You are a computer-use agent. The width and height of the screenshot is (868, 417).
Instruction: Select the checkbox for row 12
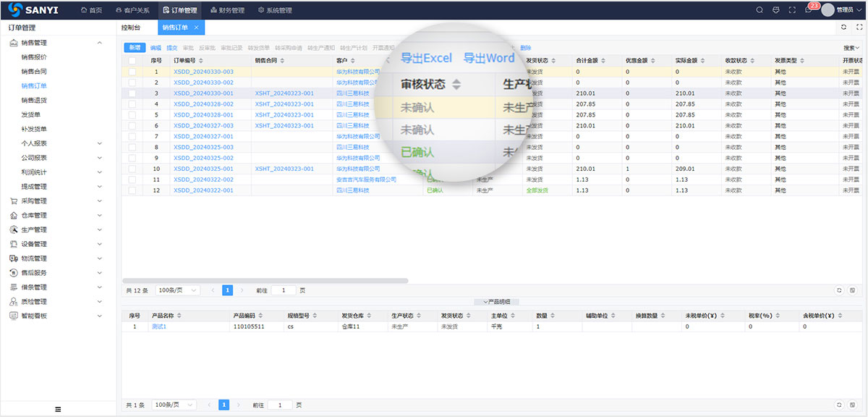tap(132, 190)
